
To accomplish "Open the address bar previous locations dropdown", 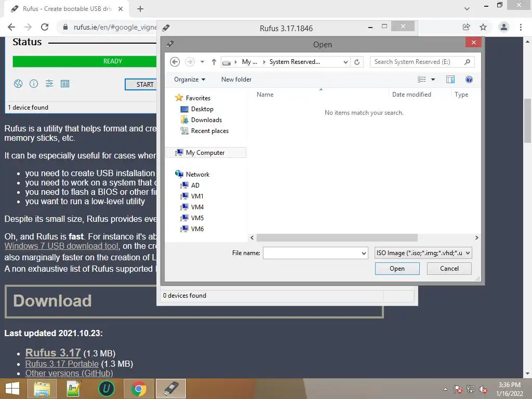I will click(x=345, y=62).
